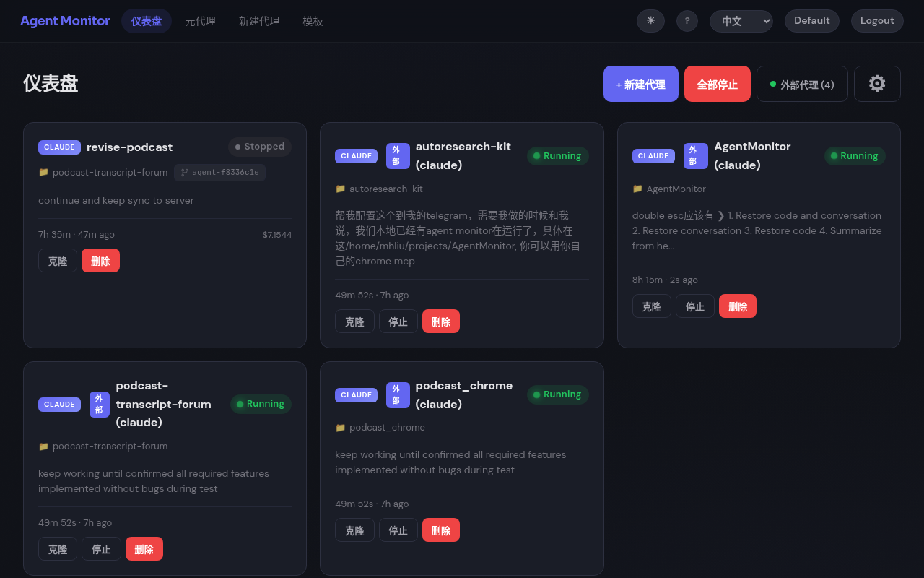The image size is (924, 578).
Task: Stop the AgentMonitor agent with 停止
Action: (x=694, y=306)
